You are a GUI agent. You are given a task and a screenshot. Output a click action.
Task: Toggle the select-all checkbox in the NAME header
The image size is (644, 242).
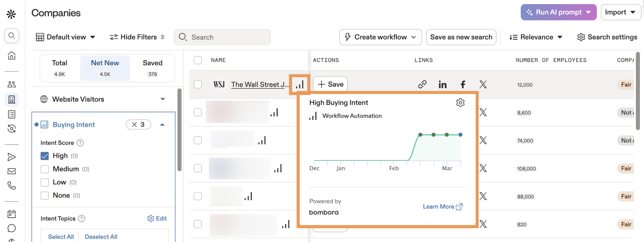click(198, 60)
